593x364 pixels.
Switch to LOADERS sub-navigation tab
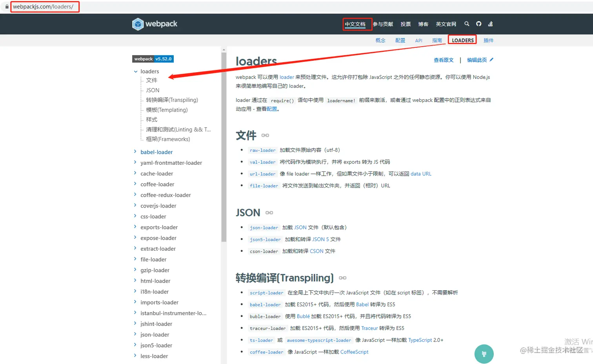click(463, 40)
